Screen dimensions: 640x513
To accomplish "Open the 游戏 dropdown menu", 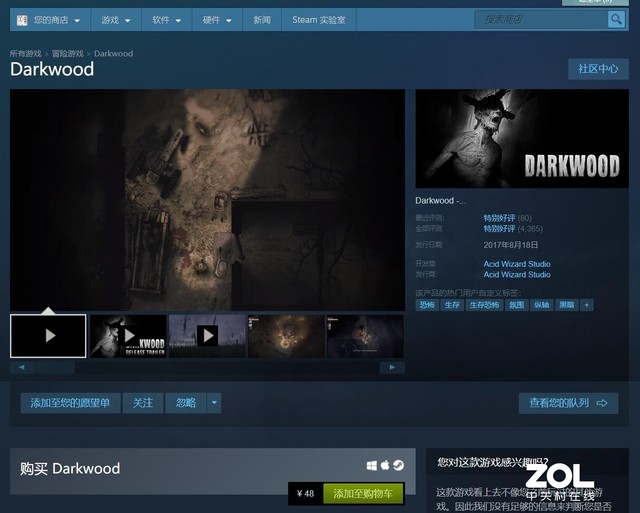I will (x=117, y=20).
